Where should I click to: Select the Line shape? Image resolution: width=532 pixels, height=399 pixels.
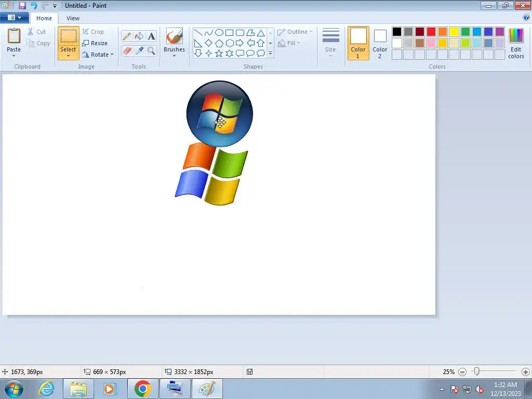tap(198, 33)
